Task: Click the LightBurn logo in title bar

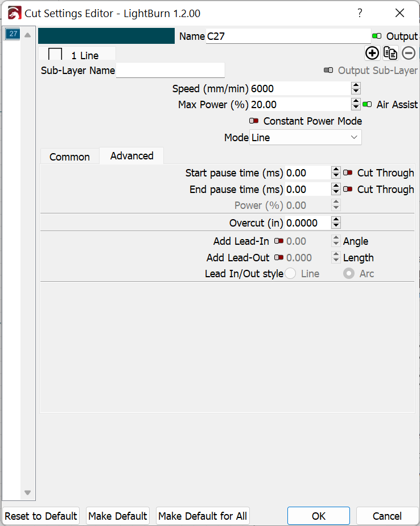Action: (x=14, y=13)
